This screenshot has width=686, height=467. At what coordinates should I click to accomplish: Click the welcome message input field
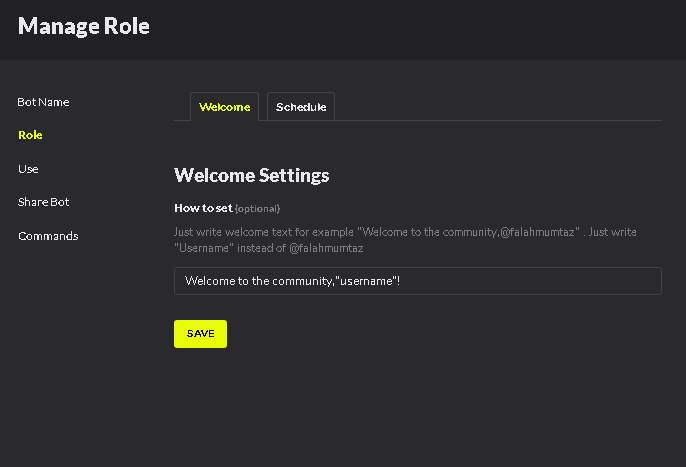(x=418, y=281)
